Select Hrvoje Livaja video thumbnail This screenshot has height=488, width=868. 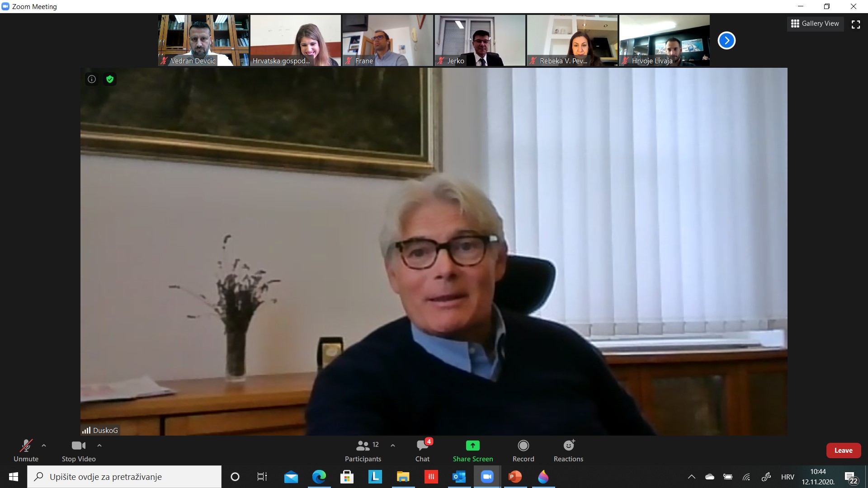coord(664,40)
